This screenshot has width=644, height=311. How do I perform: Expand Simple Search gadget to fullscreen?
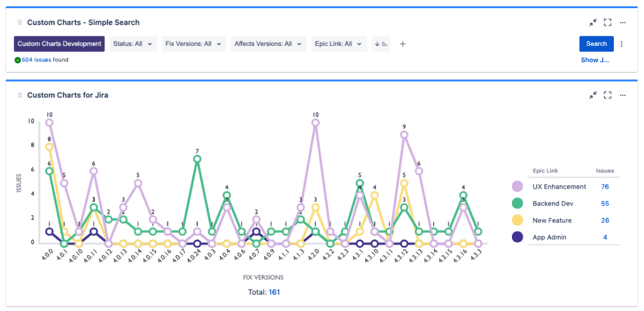pyautogui.click(x=608, y=23)
